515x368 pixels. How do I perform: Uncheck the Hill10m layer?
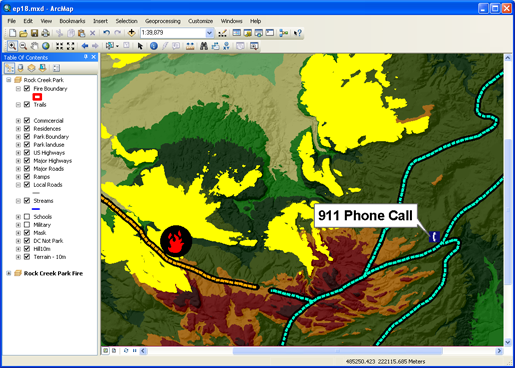(27, 248)
